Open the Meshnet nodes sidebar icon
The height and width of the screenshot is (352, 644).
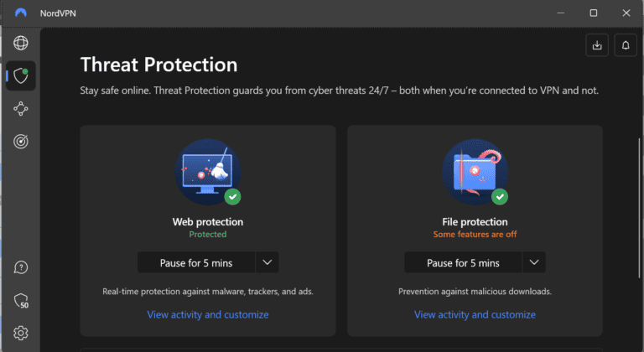pos(21,109)
